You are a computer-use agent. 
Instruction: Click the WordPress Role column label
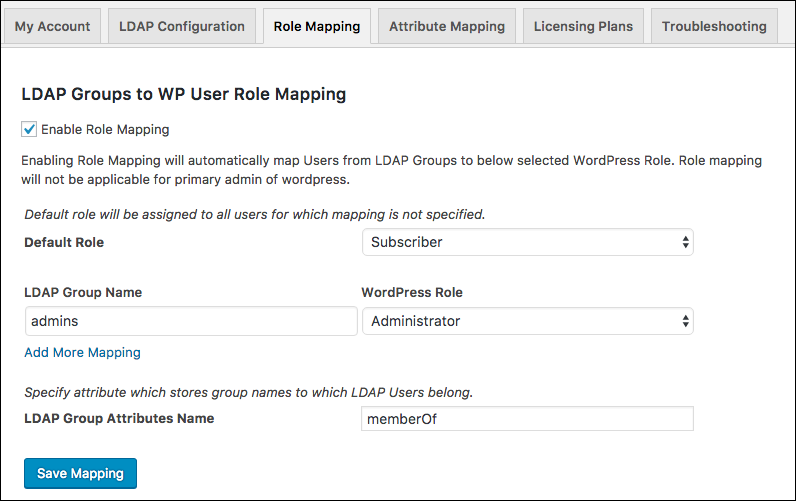click(x=412, y=293)
